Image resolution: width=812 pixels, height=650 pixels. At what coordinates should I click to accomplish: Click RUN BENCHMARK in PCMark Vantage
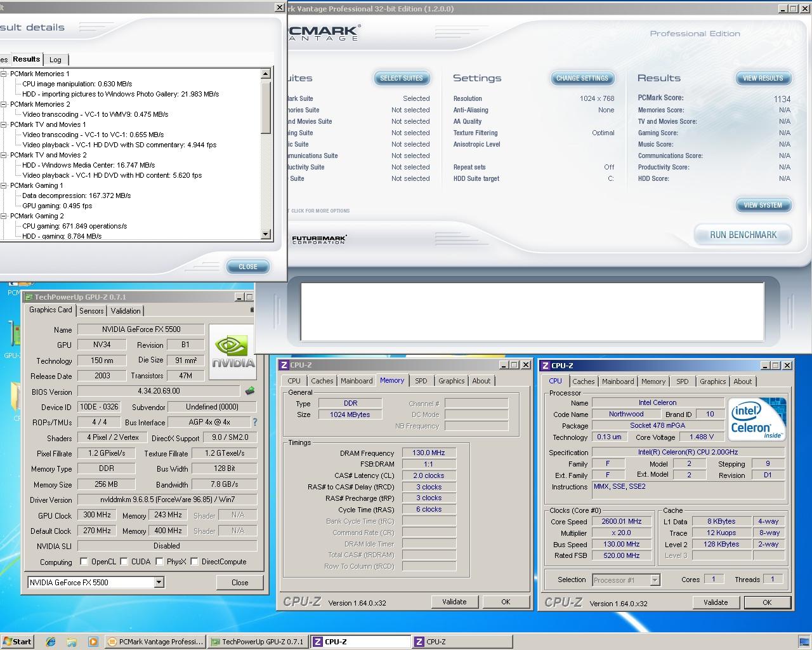tap(743, 234)
